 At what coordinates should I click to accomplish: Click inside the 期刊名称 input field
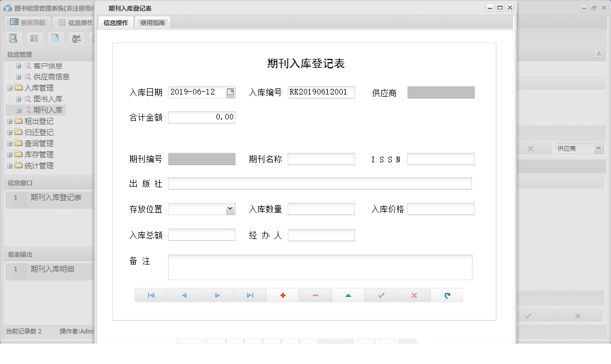click(321, 158)
